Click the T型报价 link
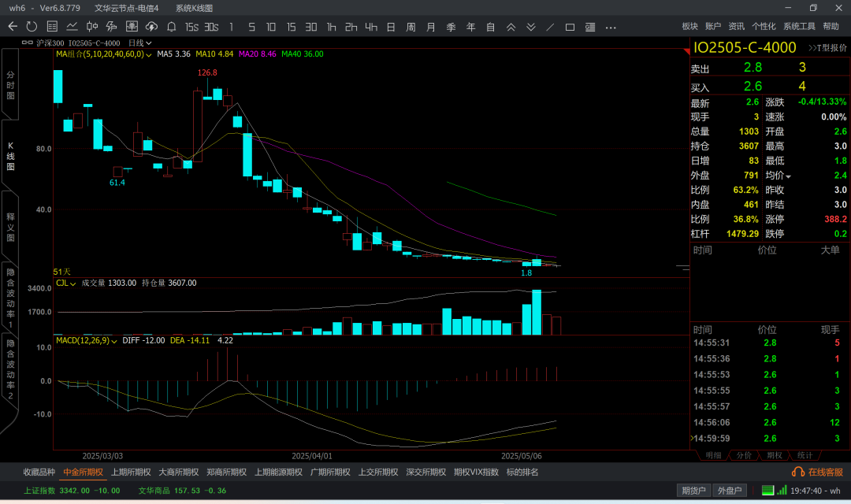 point(827,48)
